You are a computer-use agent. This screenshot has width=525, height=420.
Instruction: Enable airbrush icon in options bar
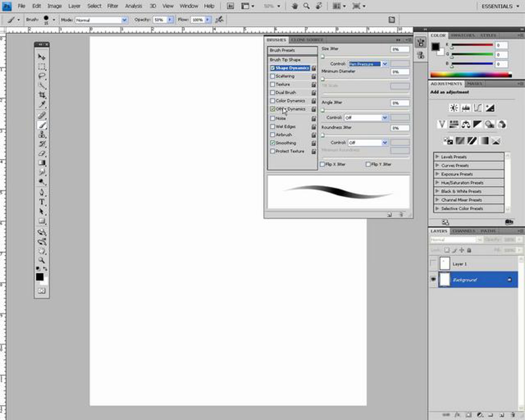tap(219, 20)
